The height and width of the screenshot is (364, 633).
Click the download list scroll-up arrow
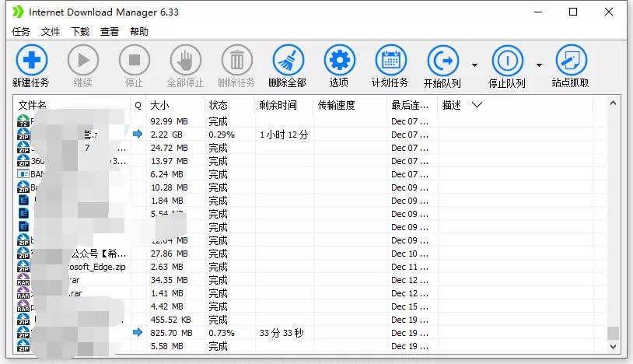pos(613,103)
